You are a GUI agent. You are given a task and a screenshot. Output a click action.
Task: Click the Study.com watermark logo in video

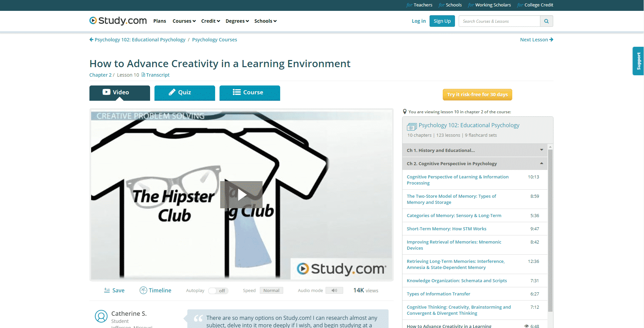point(341,269)
